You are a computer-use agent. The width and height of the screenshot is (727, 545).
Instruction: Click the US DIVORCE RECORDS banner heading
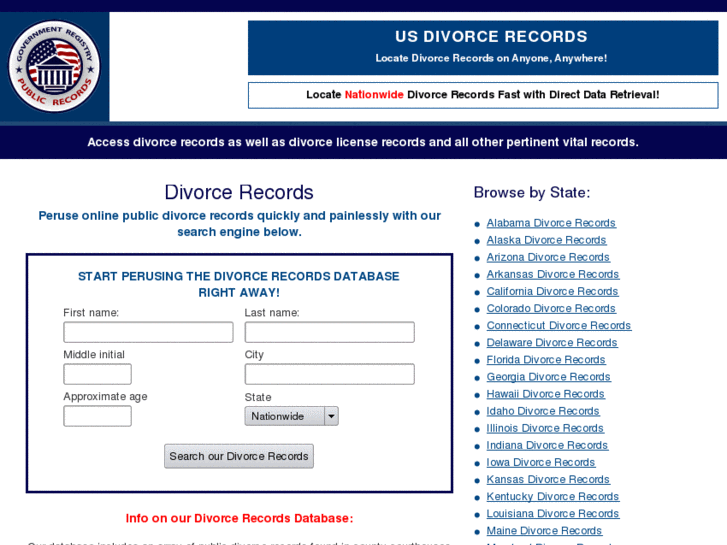click(491, 37)
